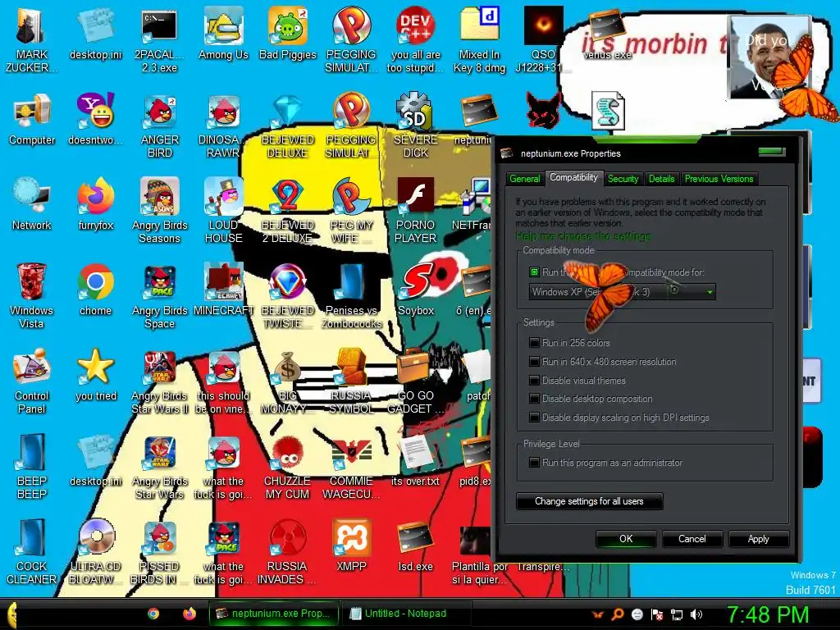Select the Mixed In Key 8.dmg file

(479, 39)
